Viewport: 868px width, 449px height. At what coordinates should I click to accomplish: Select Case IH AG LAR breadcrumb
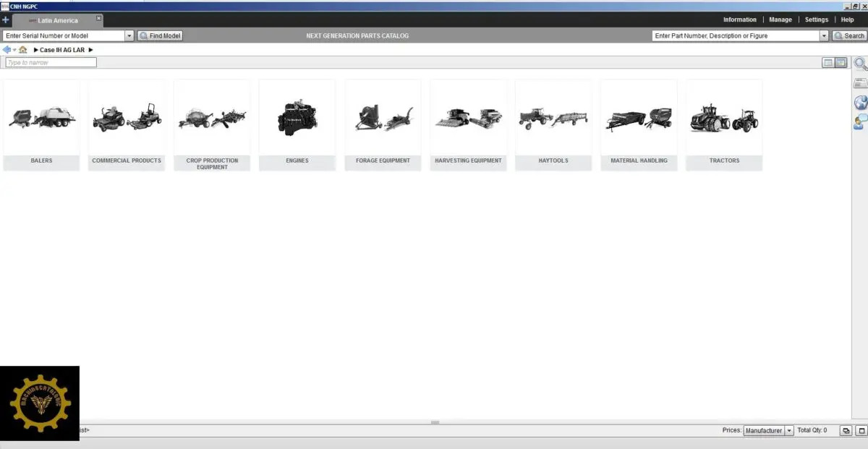click(x=62, y=50)
